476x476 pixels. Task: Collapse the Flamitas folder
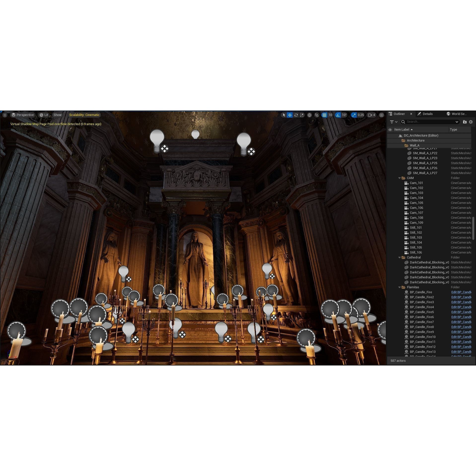point(400,287)
